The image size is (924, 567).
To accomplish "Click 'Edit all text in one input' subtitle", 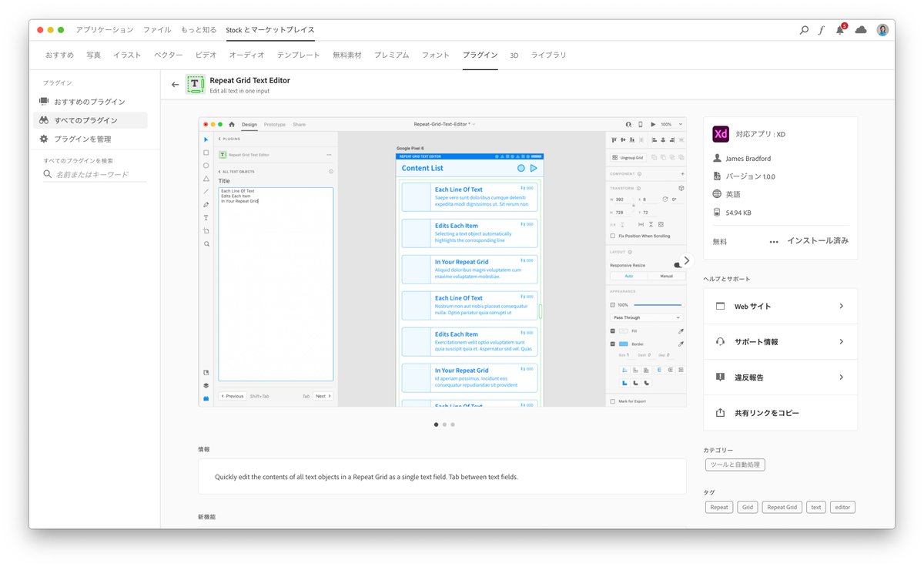I will click(239, 91).
